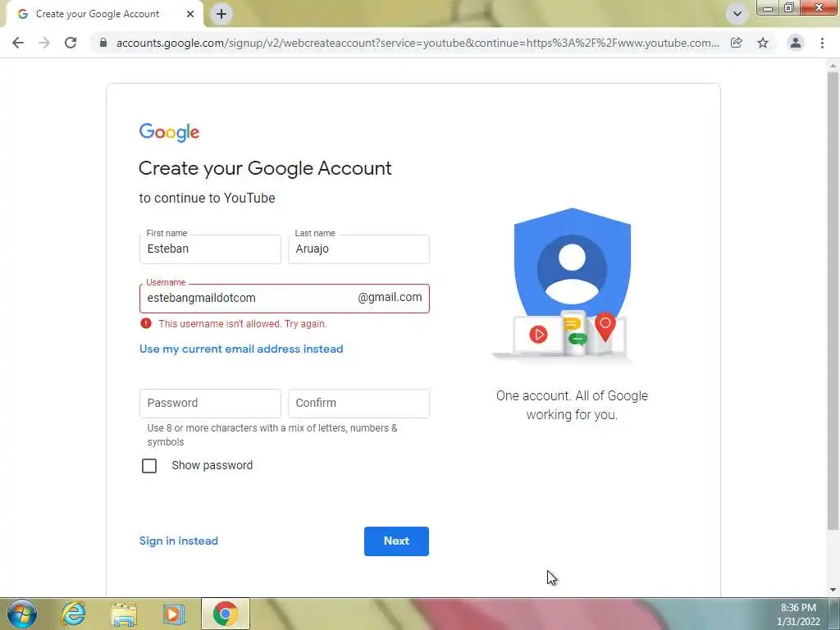The image size is (840, 630).
Task: Open the share this page icon
Action: pyautogui.click(x=737, y=43)
